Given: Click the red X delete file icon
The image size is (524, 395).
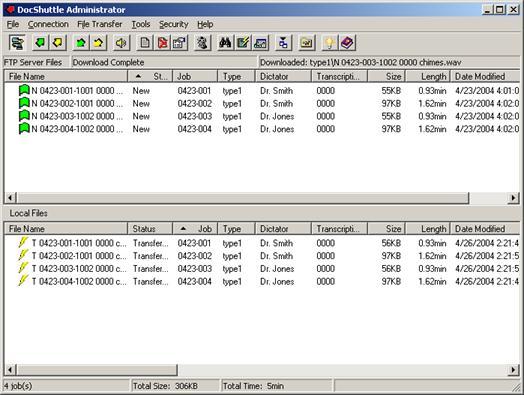Looking at the screenshot, I should (x=162, y=43).
